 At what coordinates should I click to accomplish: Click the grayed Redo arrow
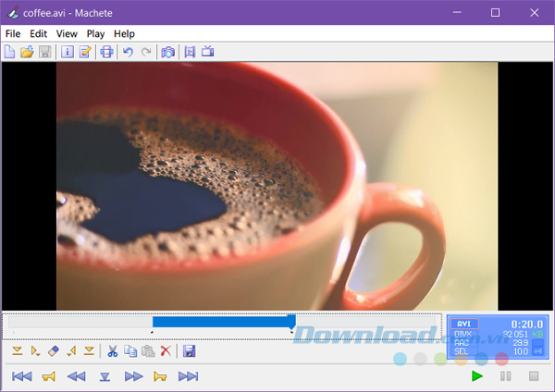(146, 52)
